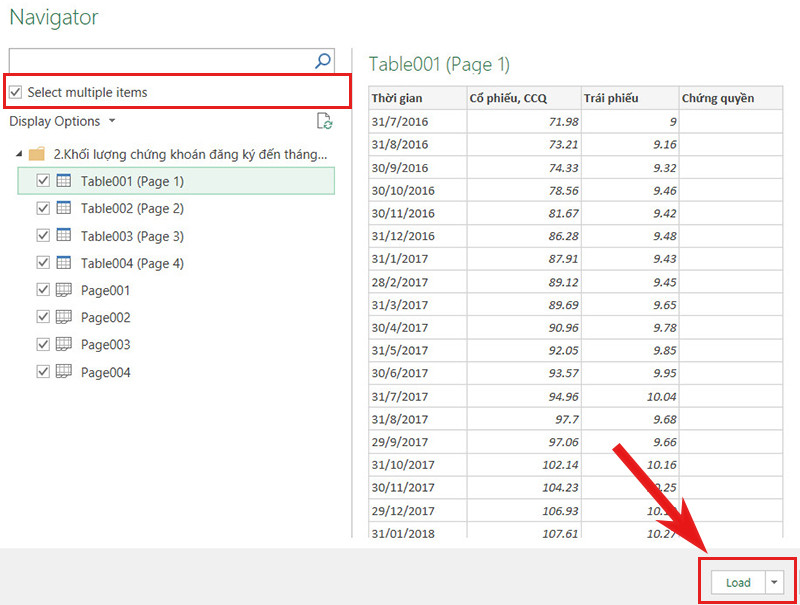
Task: Click the Thời gian column header
Action: point(397,98)
